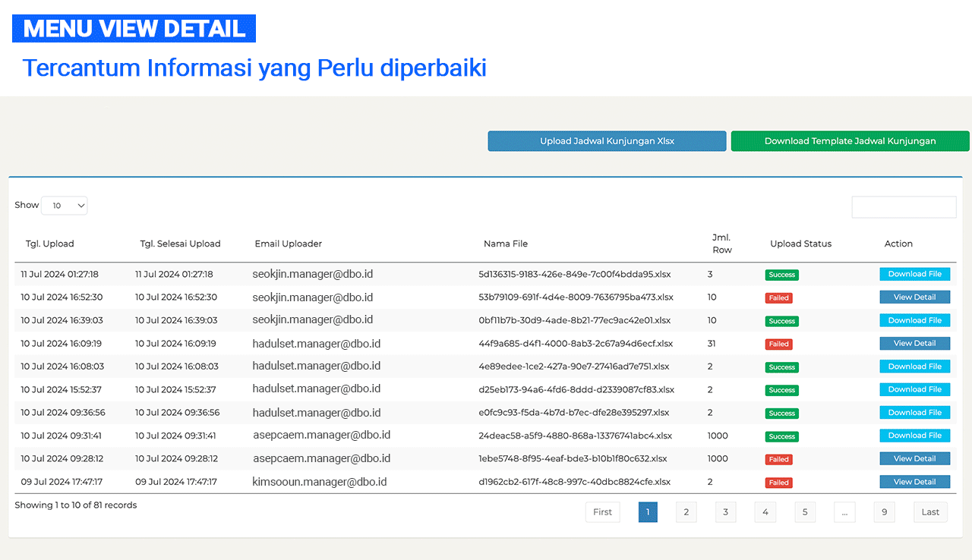Sort by Nama File column header

pos(506,244)
